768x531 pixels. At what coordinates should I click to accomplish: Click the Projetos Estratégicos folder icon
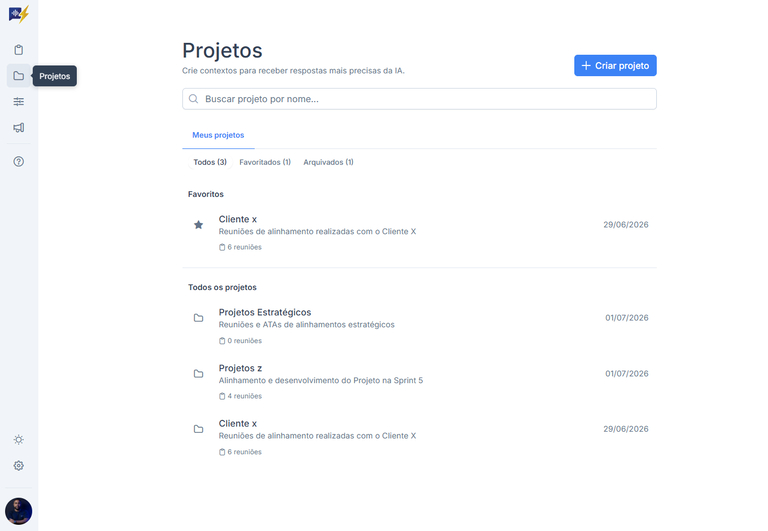click(x=198, y=318)
